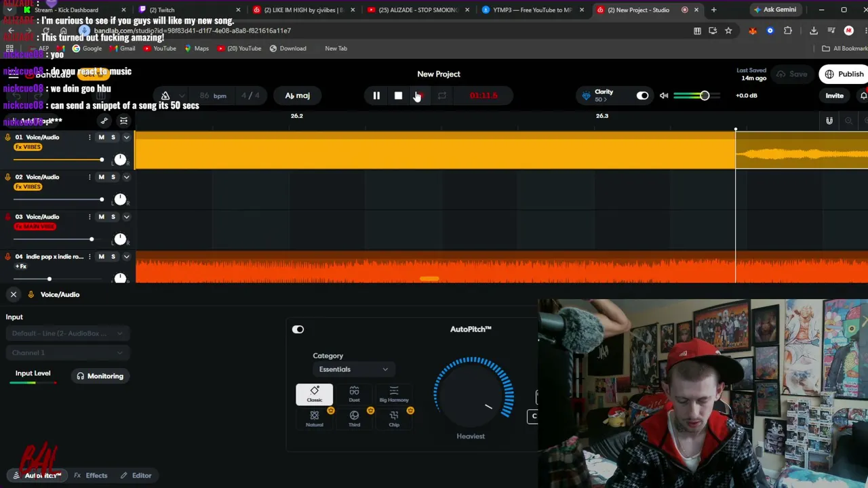Mute track 04 indie pop
The image size is (868, 488).
101,256
